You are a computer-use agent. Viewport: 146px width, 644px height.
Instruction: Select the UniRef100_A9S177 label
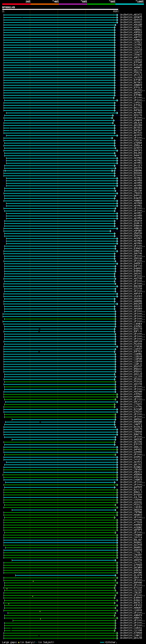coord(131,27)
